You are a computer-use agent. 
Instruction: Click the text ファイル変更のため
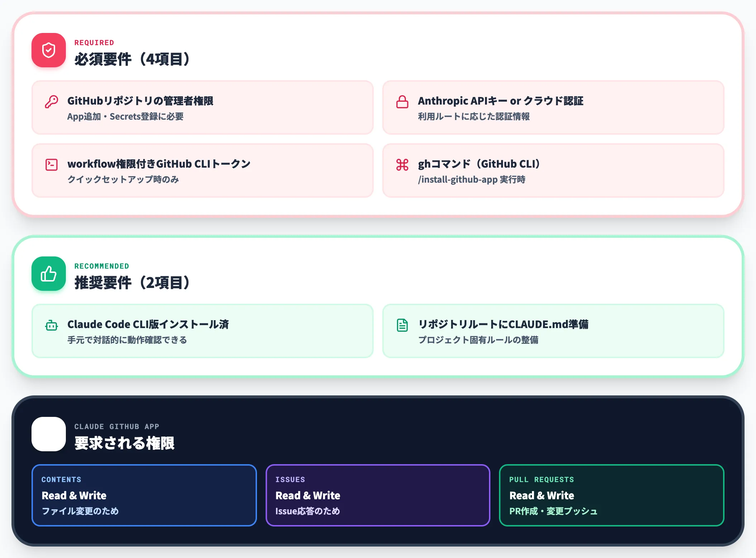[80, 511]
